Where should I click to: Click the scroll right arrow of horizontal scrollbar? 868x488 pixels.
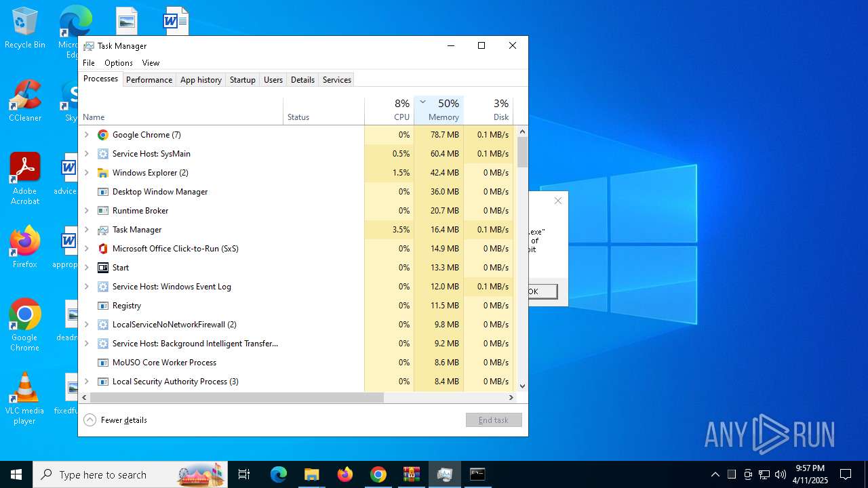click(511, 398)
